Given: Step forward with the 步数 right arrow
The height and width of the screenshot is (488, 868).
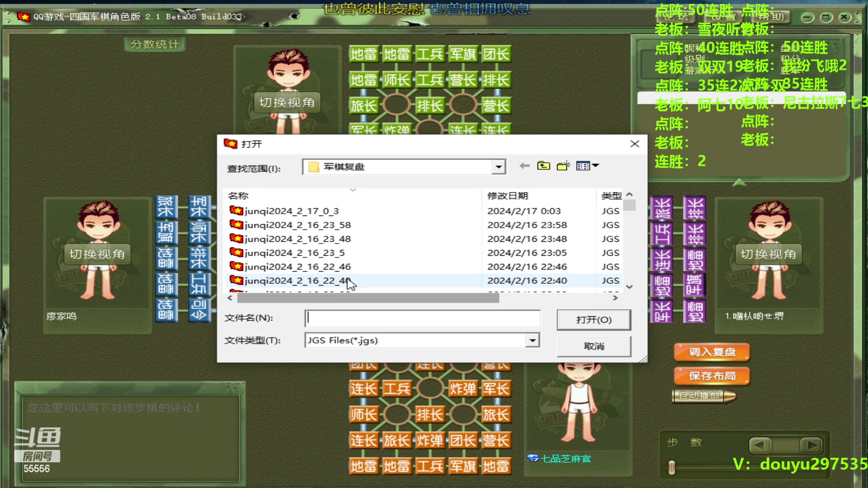Looking at the screenshot, I should click(x=811, y=445).
